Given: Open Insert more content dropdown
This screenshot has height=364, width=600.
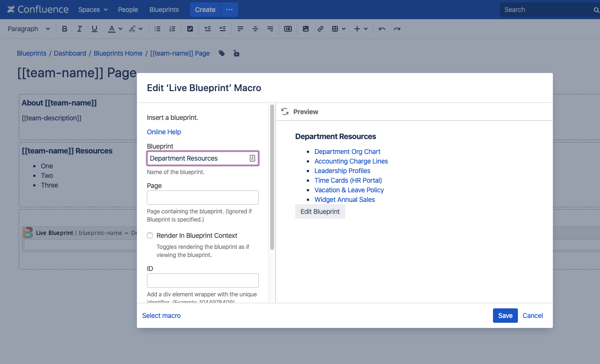Looking at the screenshot, I should tap(360, 29).
